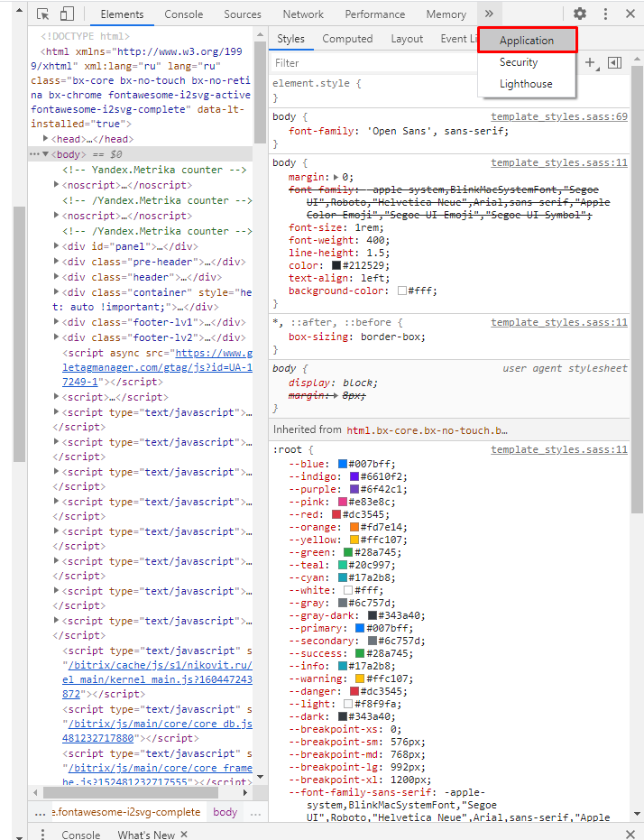The height and width of the screenshot is (840, 644).
Task: Open the --green #28a745 color swatch
Action: click(x=348, y=552)
